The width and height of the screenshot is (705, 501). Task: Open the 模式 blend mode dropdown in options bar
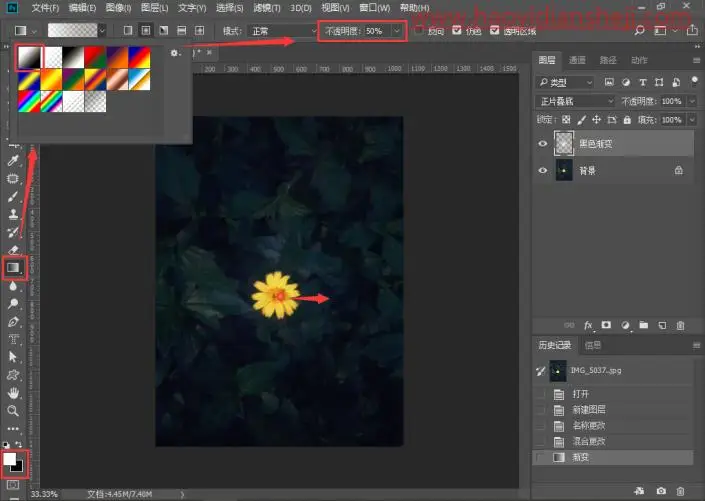(284, 31)
